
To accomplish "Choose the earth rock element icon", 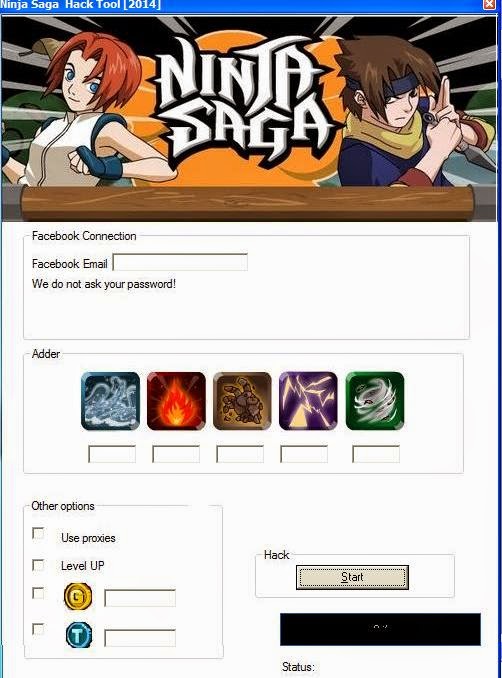I will pos(242,401).
